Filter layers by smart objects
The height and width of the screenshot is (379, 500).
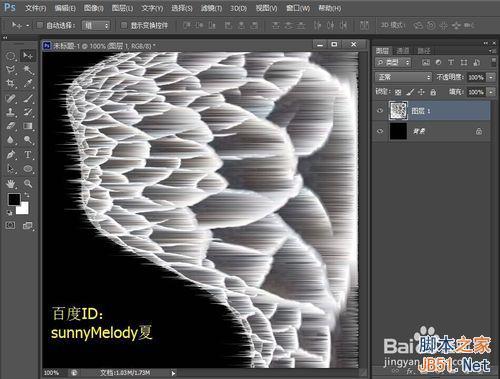click(477, 62)
